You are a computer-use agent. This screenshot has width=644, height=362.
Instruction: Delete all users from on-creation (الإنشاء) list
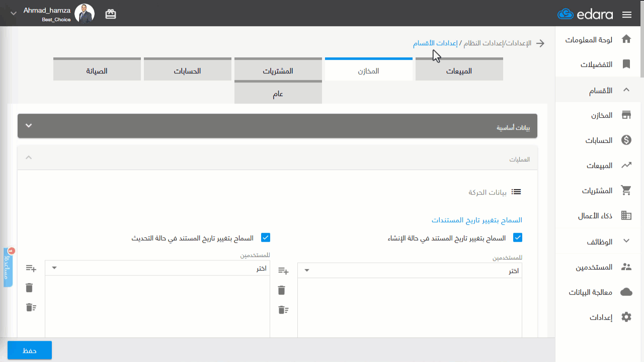pyautogui.click(x=283, y=310)
